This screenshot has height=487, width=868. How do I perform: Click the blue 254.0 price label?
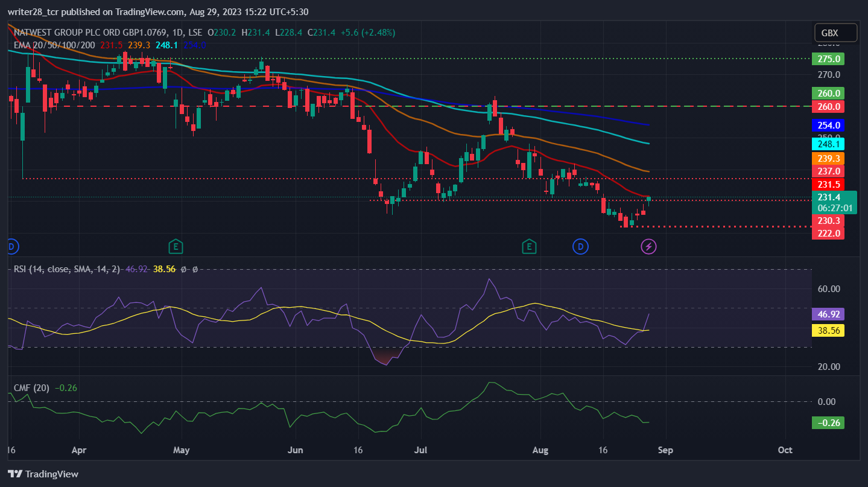coord(828,126)
